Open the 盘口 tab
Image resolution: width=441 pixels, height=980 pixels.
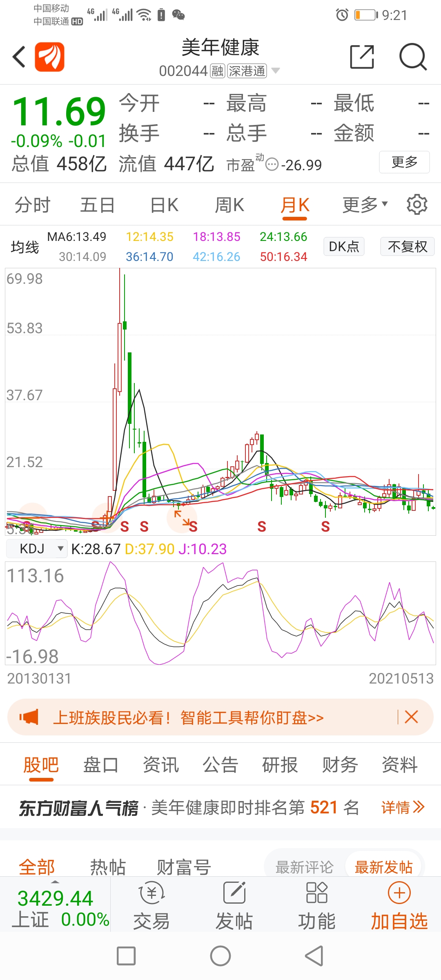[101, 765]
